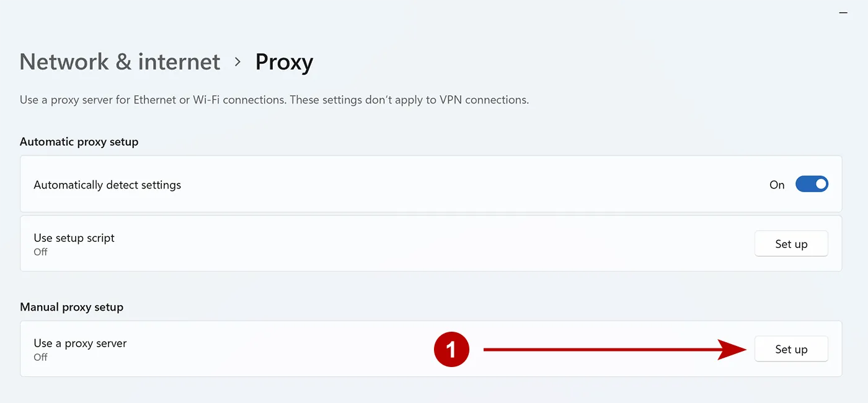Enable the Automatically detect settings switch

pyautogui.click(x=812, y=184)
